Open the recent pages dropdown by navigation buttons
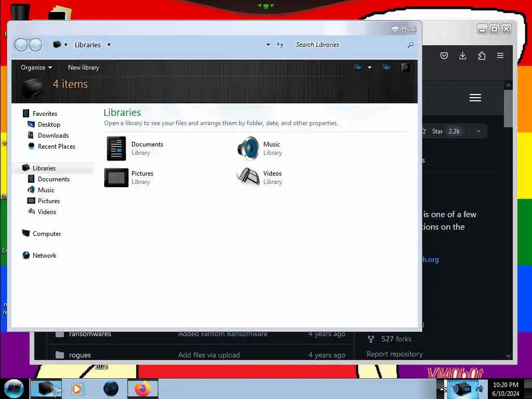 (x=46, y=45)
